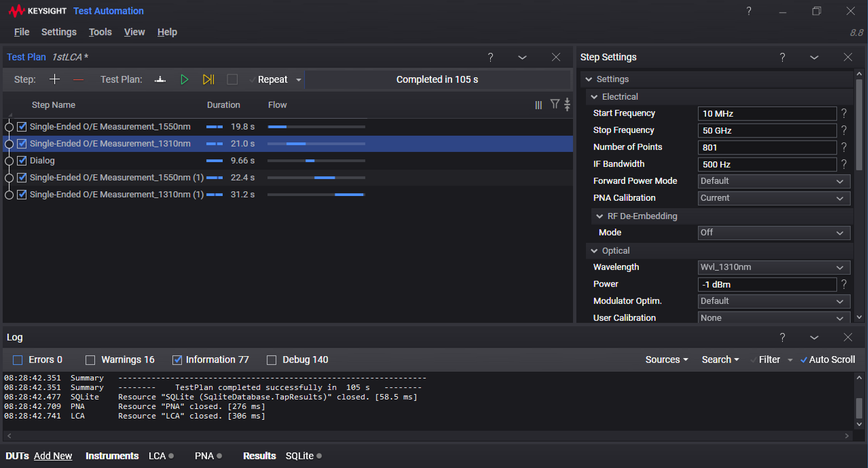Uncheck the Dialog step checkbox

coord(22,160)
